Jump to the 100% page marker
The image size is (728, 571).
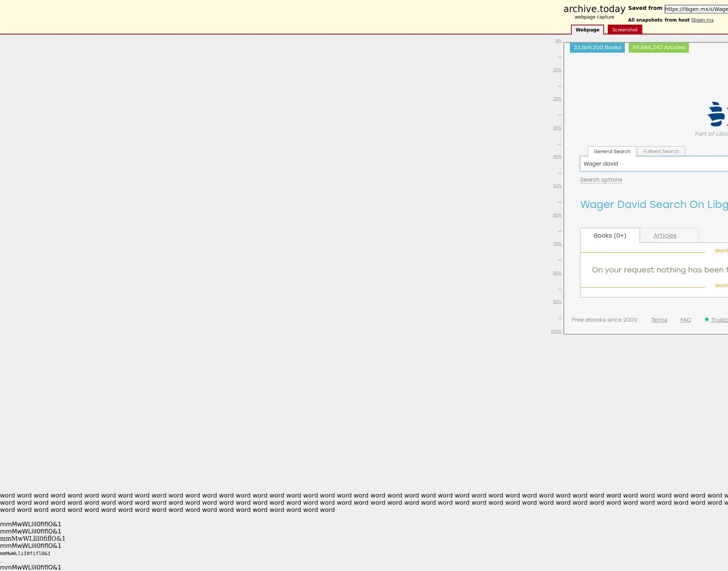(556, 332)
